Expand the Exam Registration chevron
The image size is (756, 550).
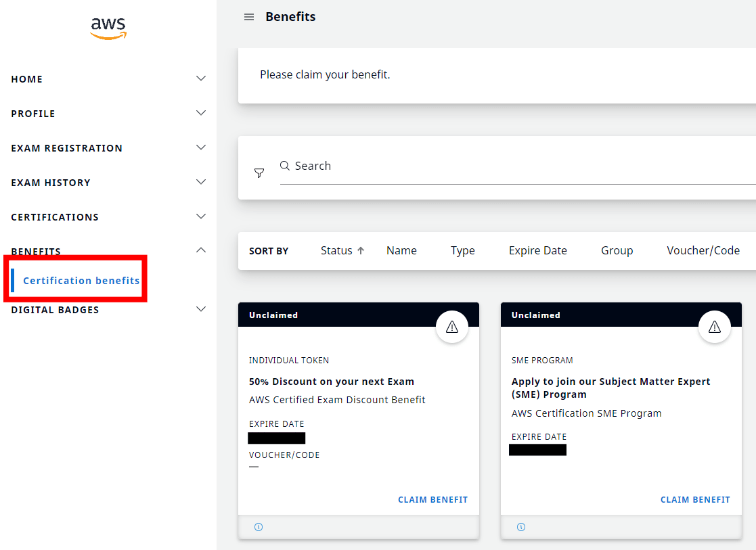pos(201,147)
